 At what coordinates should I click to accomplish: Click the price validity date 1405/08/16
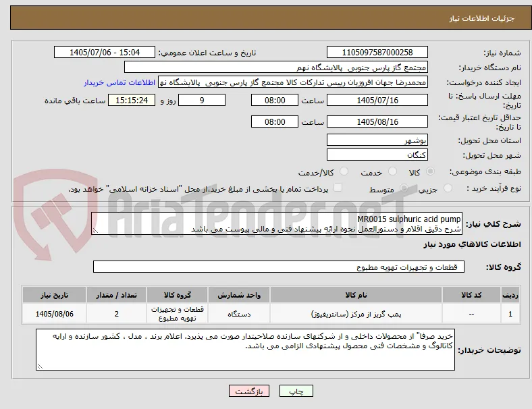click(x=377, y=121)
